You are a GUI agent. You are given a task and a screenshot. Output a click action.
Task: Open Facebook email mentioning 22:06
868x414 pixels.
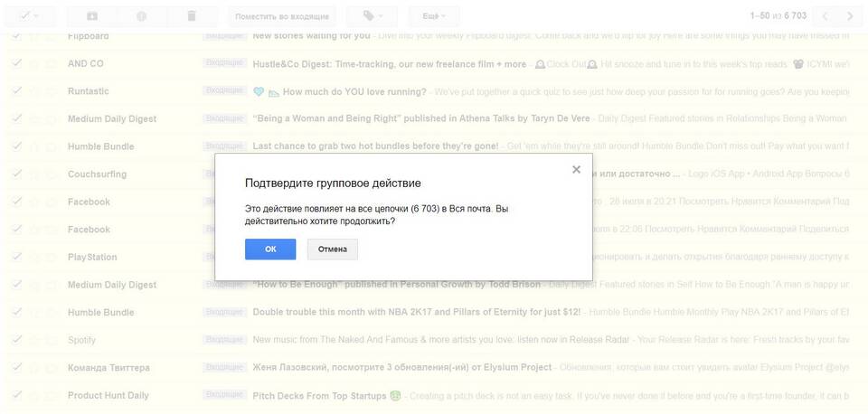point(721,229)
